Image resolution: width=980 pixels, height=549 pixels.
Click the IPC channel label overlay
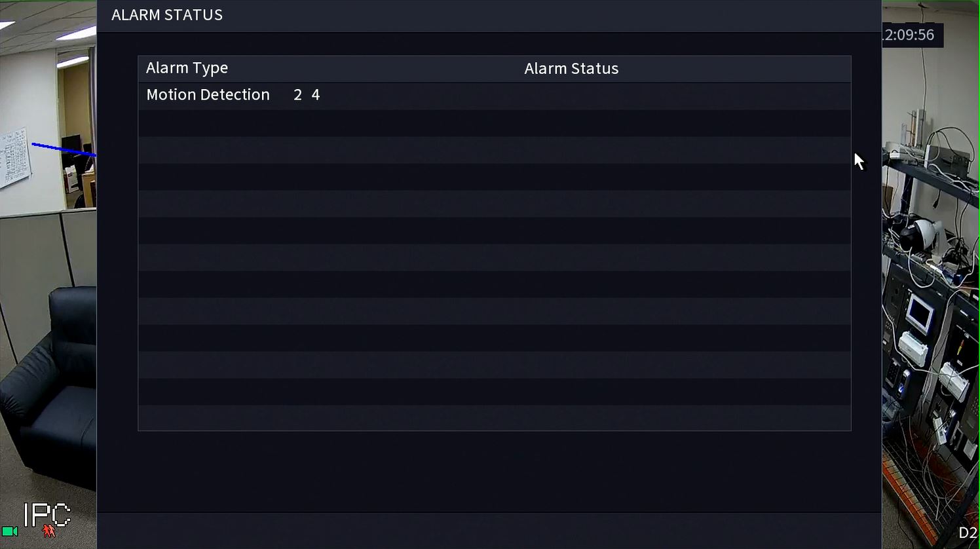point(47,515)
